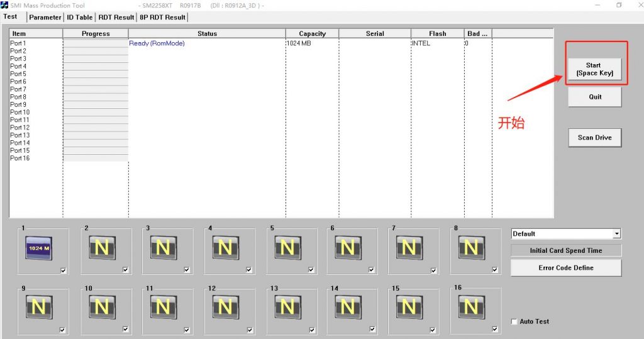Click the Scan Drive button
Screen dimensions: 644x339
594,138
